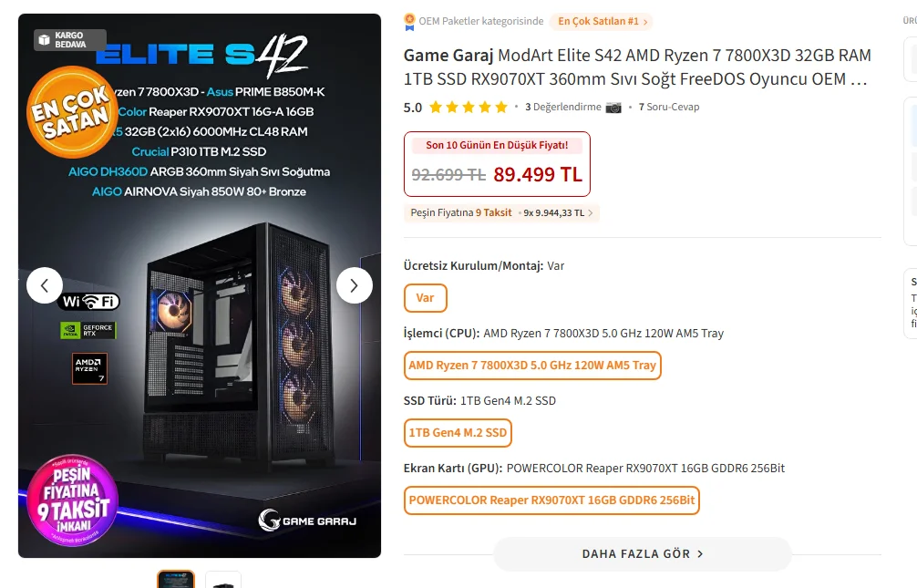Open the En Çok Satılan #1 badge
Viewport: 917px width, 588px height.
pos(603,22)
